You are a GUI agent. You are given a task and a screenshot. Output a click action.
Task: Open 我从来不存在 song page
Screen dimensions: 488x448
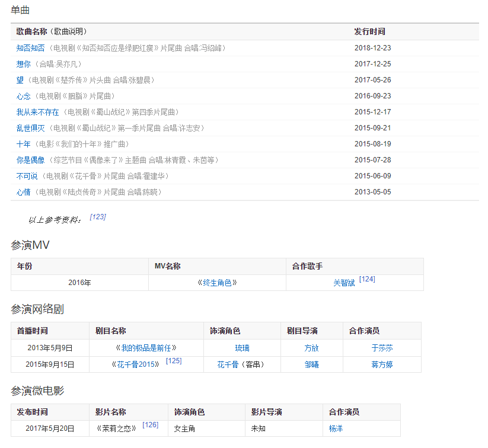pyautogui.click(x=37, y=112)
